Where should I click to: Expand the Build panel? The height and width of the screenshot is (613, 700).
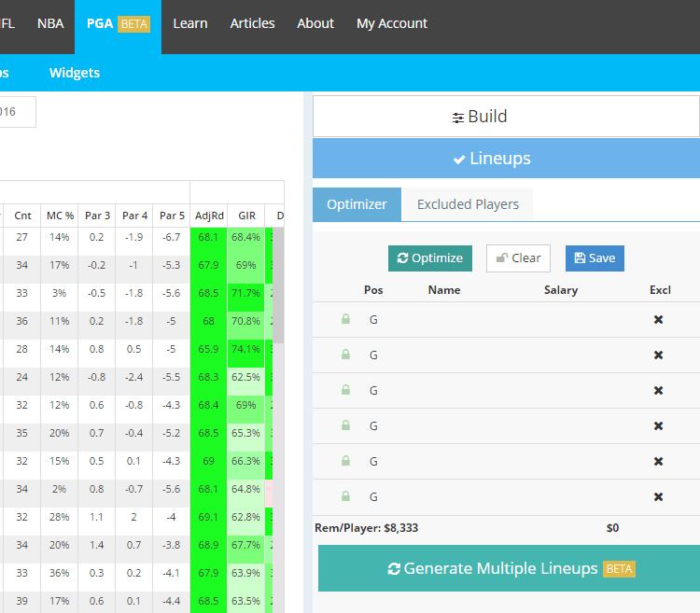(505, 117)
